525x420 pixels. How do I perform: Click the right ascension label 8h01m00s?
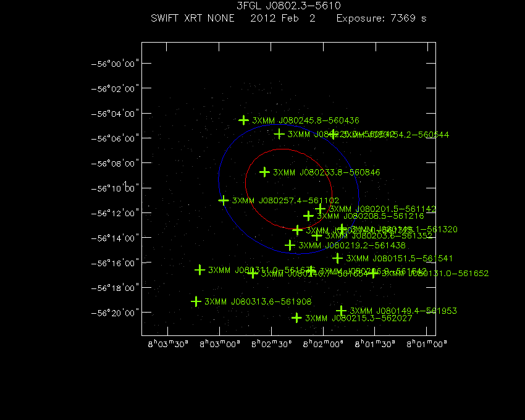point(427,344)
